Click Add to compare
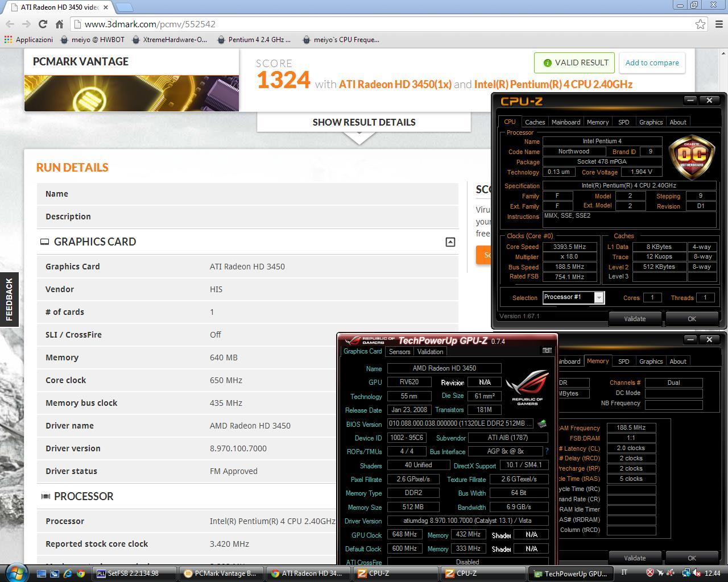This screenshot has width=728, height=582. (652, 63)
